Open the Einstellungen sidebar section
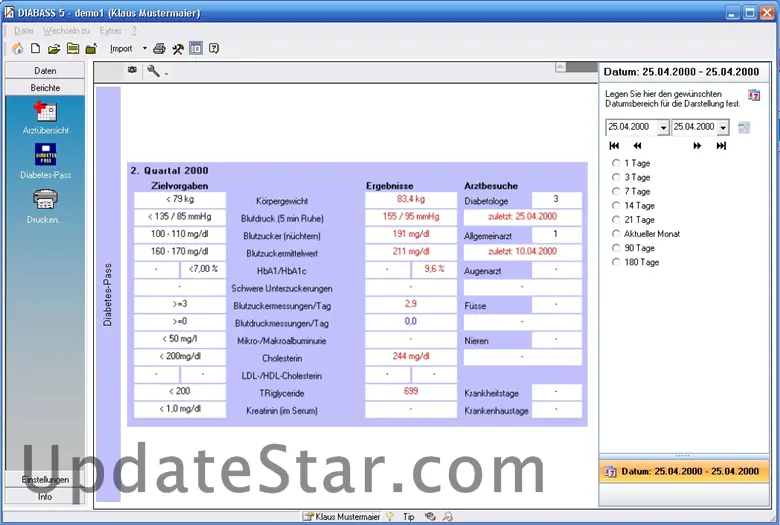This screenshot has width=780, height=525. [45, 480]
